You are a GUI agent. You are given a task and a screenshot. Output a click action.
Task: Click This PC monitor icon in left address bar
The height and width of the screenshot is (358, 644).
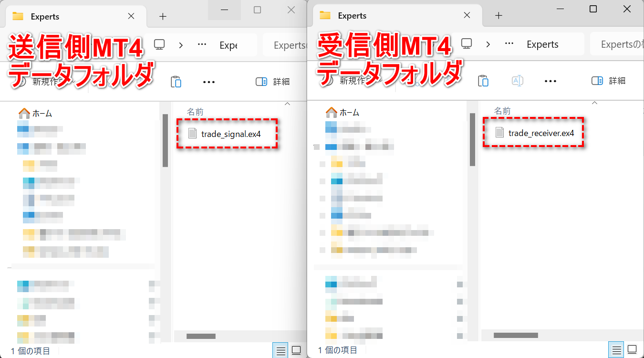click(x=159, y=45)
